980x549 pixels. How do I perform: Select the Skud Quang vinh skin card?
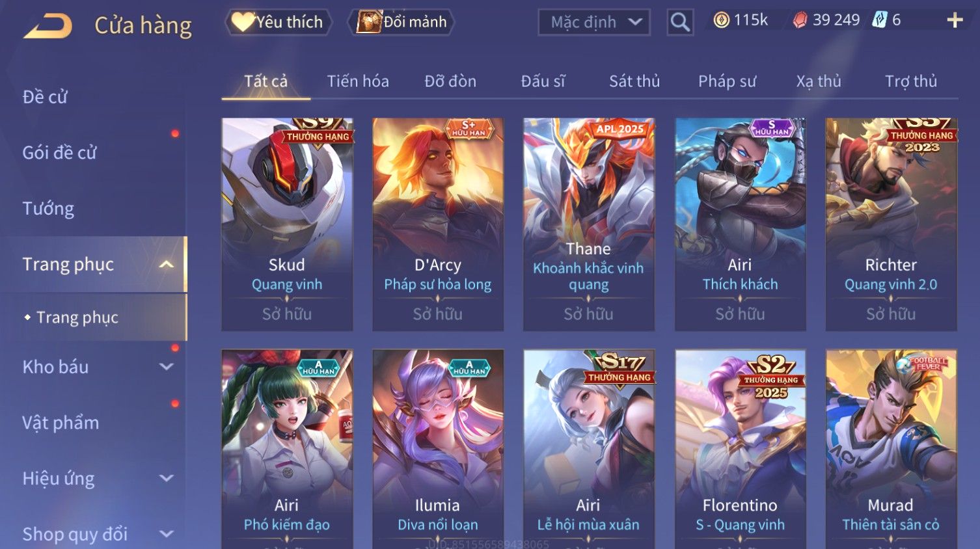click(287, 224)
